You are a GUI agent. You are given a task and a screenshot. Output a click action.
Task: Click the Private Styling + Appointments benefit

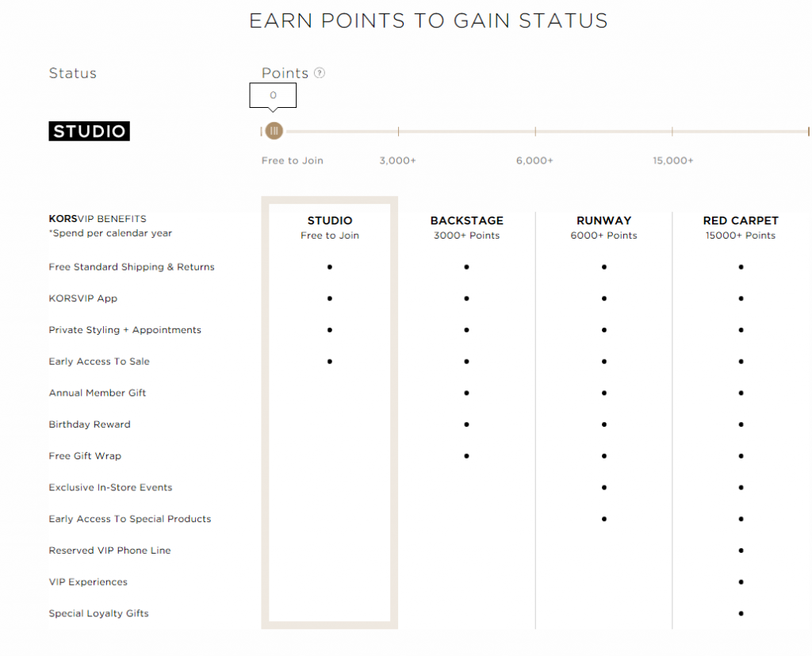[x=125, y=330]
